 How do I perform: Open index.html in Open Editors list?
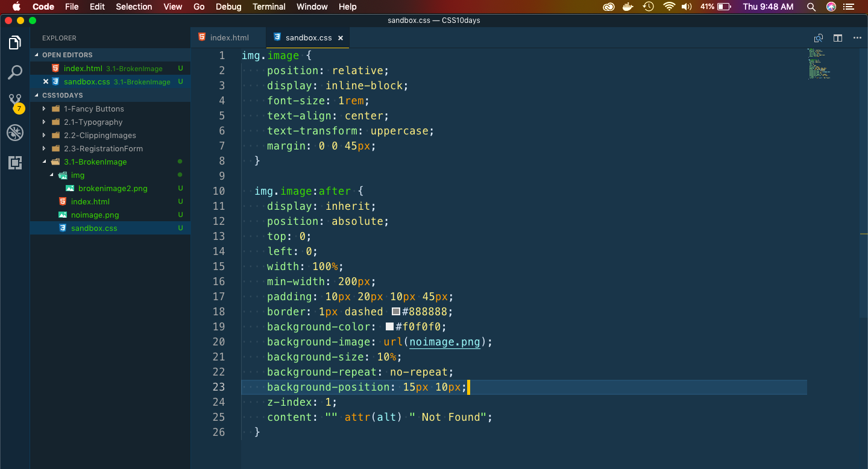coord(110,68)
